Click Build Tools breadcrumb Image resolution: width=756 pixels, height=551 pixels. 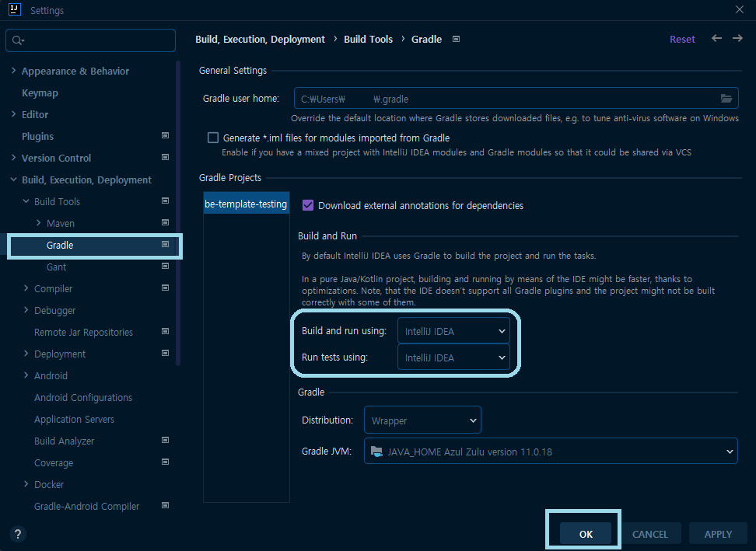pos(369,39)
